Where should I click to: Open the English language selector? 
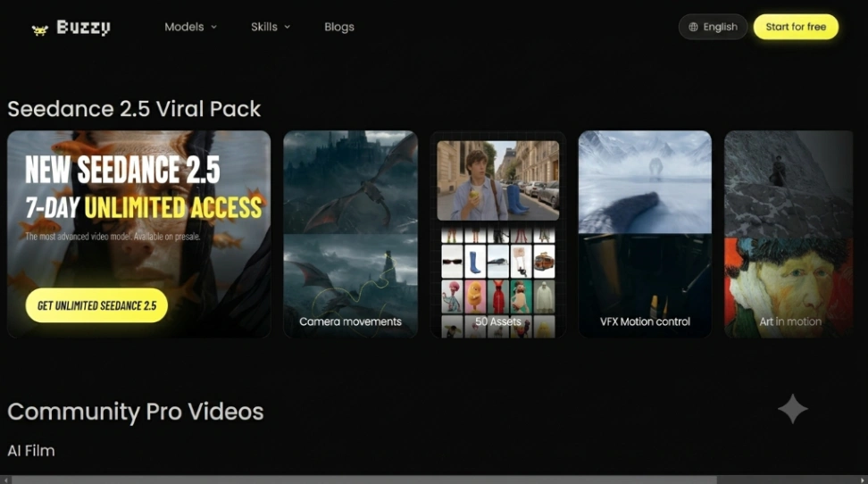713,27
